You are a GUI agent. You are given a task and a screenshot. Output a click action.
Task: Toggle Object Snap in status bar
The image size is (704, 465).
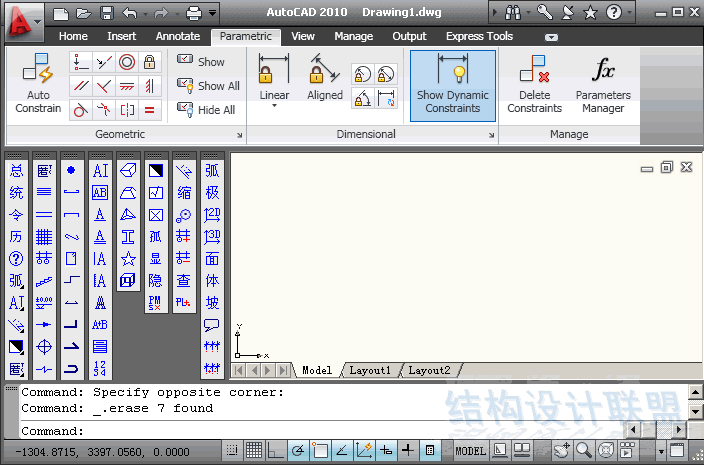click(320, 450)
